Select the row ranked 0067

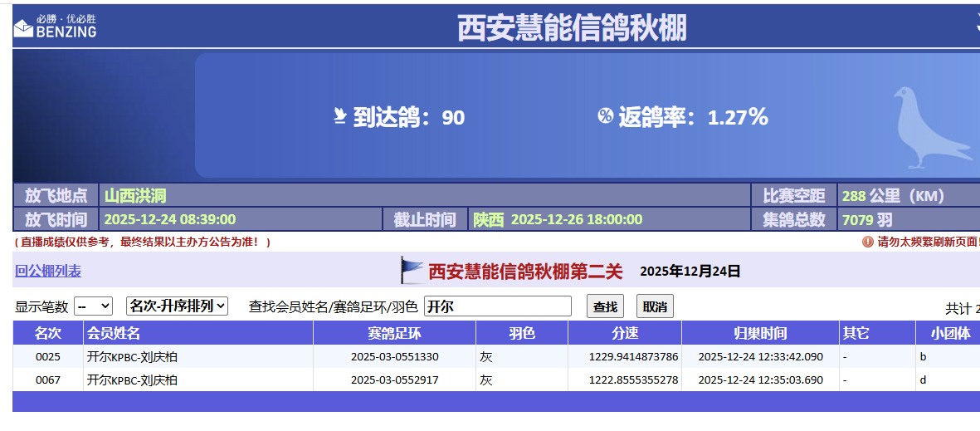pos(48,380)
